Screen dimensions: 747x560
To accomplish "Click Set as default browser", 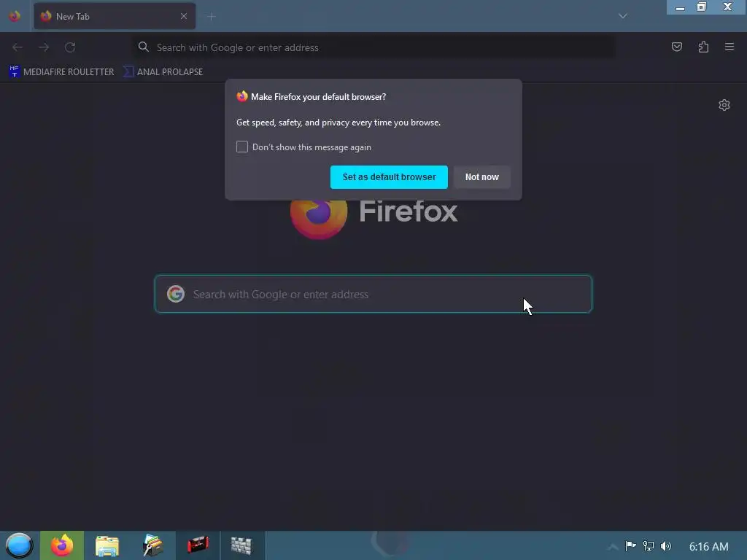I will point(389,177).
